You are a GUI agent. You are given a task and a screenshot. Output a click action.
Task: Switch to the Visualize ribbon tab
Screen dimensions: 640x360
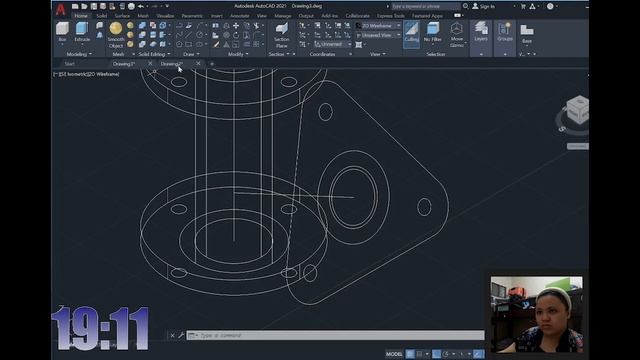(x=165, y=16)
